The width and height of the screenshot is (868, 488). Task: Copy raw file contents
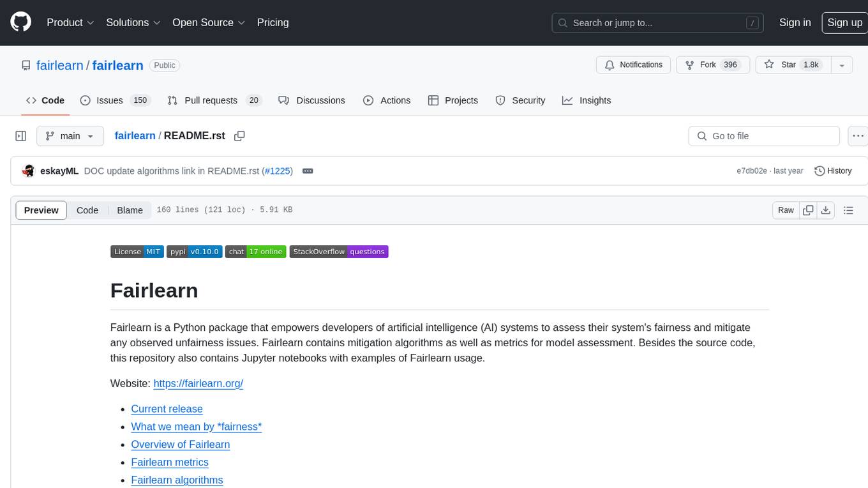[x=808, y=210]
